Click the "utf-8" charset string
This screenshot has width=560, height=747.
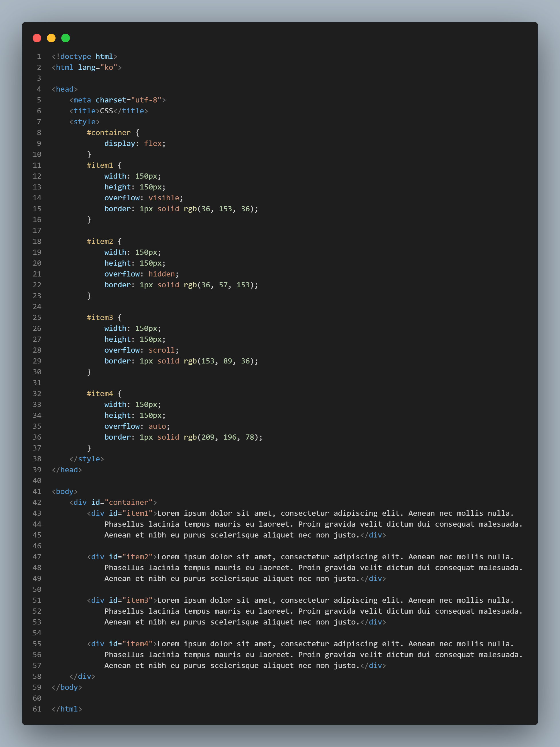146,100
